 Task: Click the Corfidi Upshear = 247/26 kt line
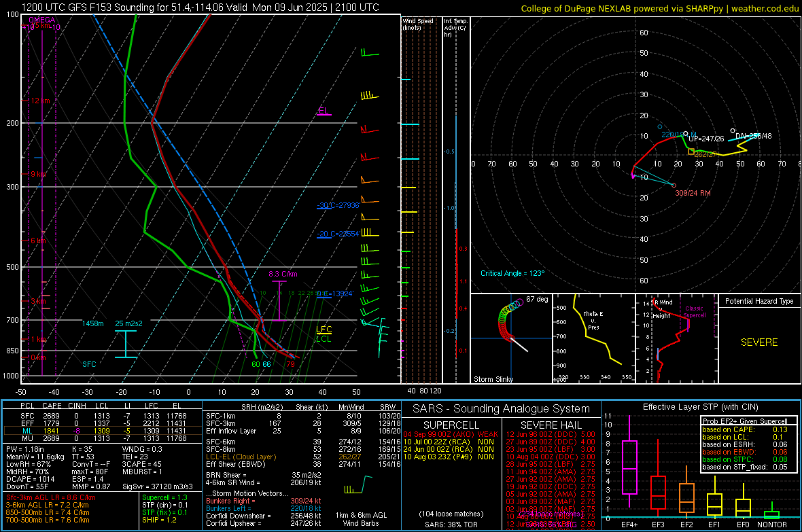[x=264, y=523]
